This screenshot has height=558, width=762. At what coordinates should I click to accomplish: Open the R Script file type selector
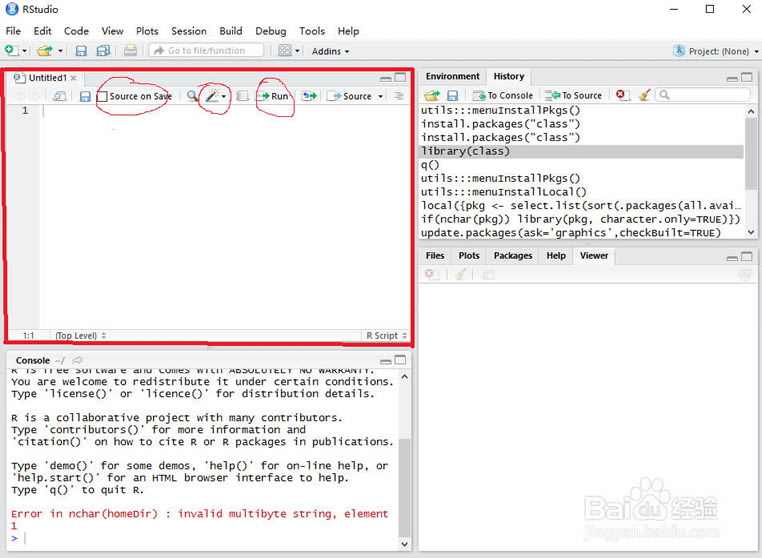coord(386,335)
